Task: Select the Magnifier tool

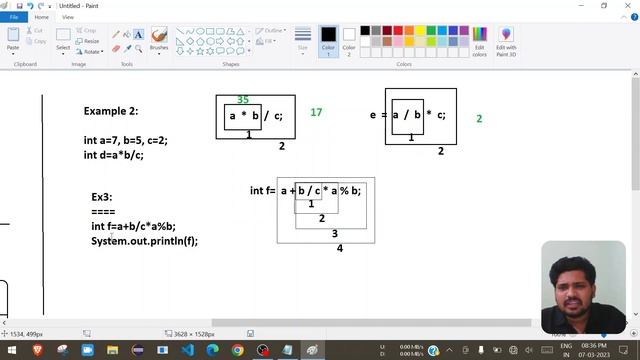Action: pos(139,49)
